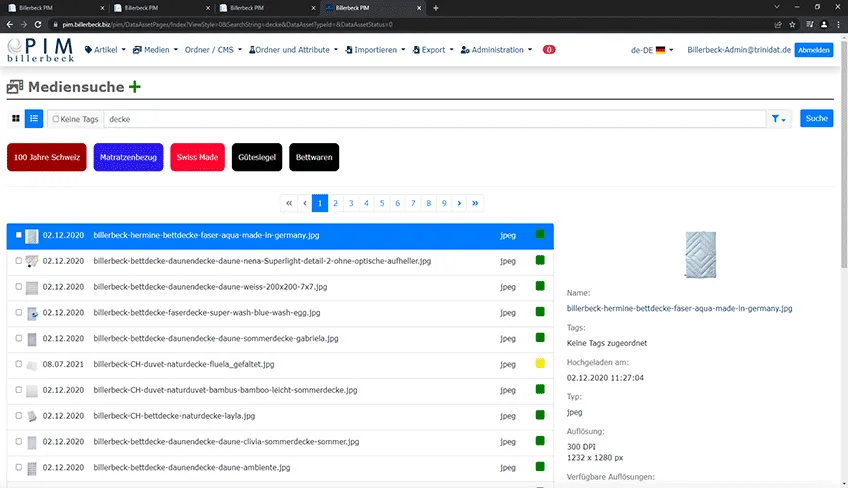Check the daune-weiss-200x200 row checkbox
The height and width of the screenshot is (488, 848).
[x=18, y=286]
